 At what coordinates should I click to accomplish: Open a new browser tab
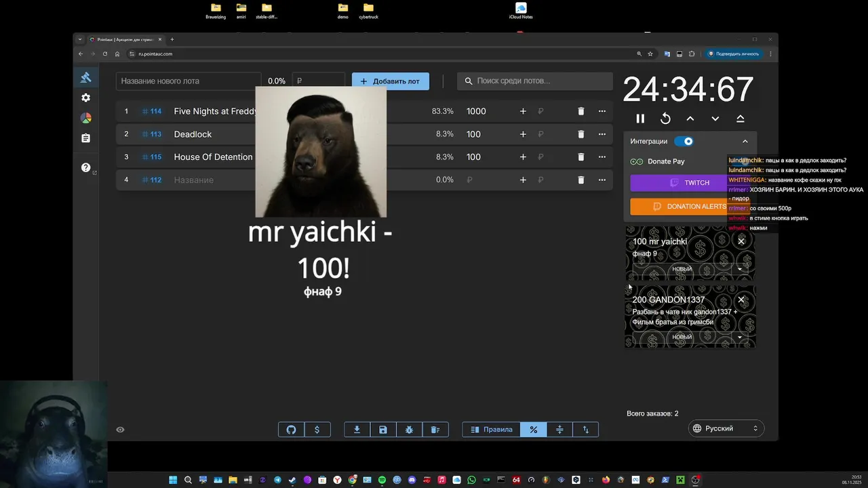point(172,39)
